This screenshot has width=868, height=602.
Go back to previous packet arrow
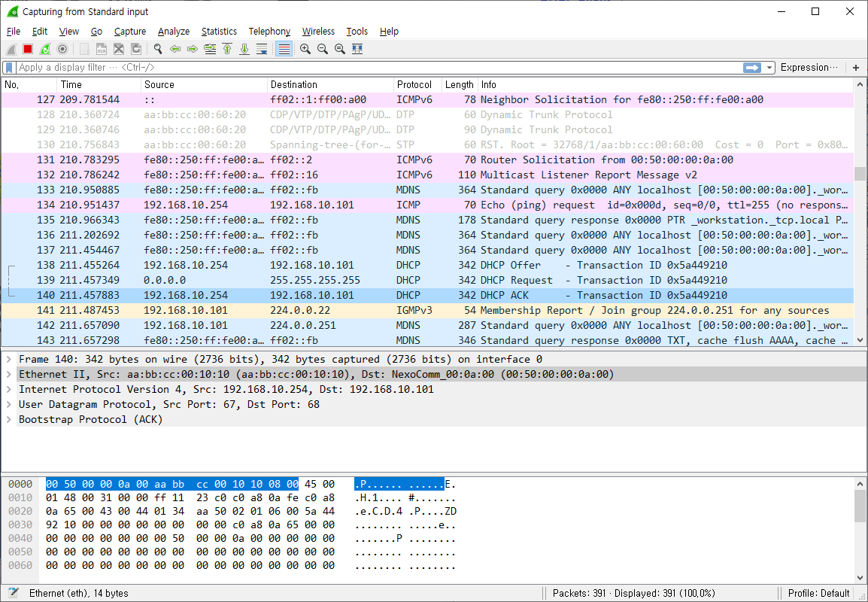pyautogui.click(x=175, y=50)
